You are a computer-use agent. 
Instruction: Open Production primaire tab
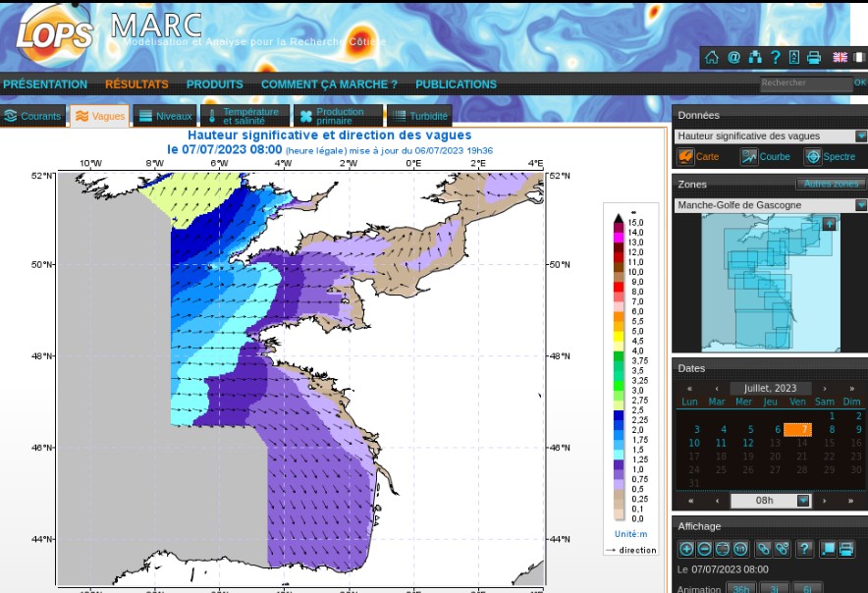point(338,116)
